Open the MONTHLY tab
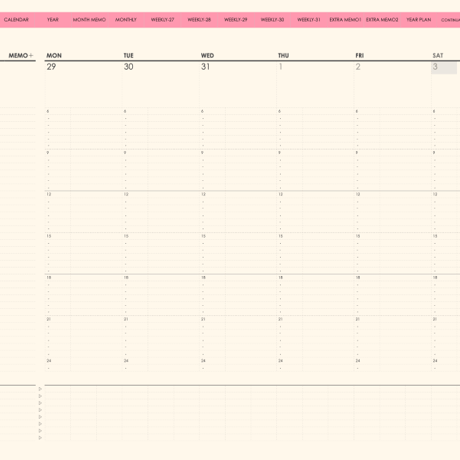The image size is (460, 460). click(x=126, y=20)
